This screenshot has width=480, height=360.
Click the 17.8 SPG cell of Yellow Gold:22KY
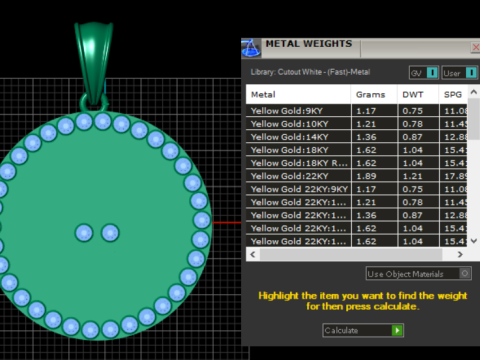pyautogui.click(x=454, y=176)
